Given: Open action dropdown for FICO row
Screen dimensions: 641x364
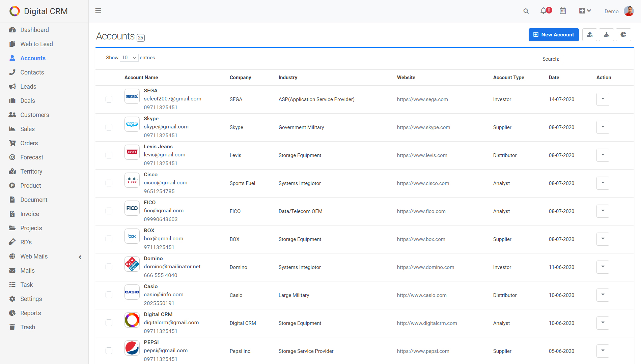Looking at the screenshot, I should [603, 211].
